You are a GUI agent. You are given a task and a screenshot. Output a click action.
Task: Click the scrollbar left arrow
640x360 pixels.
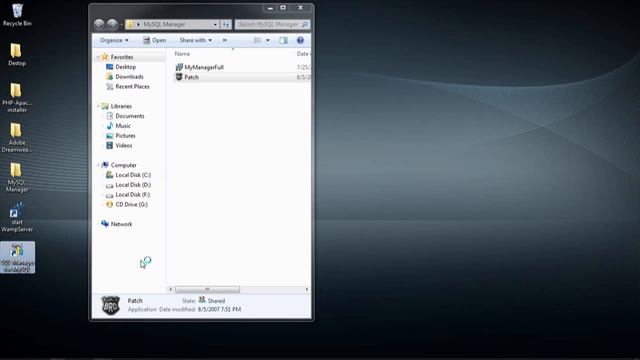(x=171, y=289)
